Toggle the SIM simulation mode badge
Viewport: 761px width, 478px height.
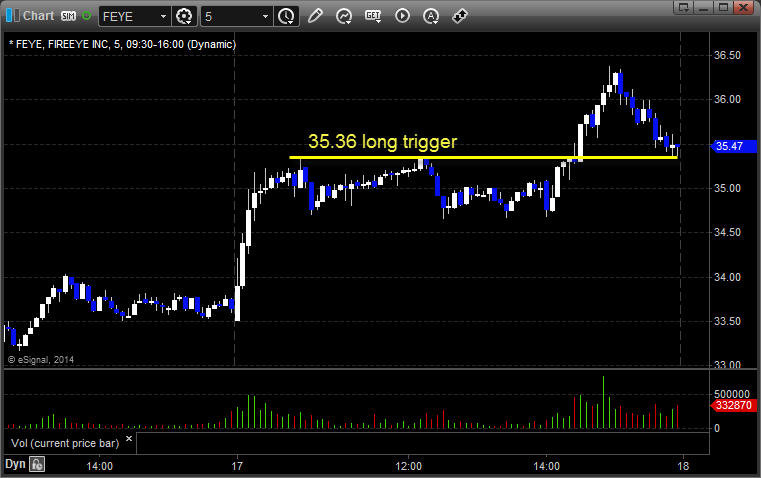[x=68, y=16]
